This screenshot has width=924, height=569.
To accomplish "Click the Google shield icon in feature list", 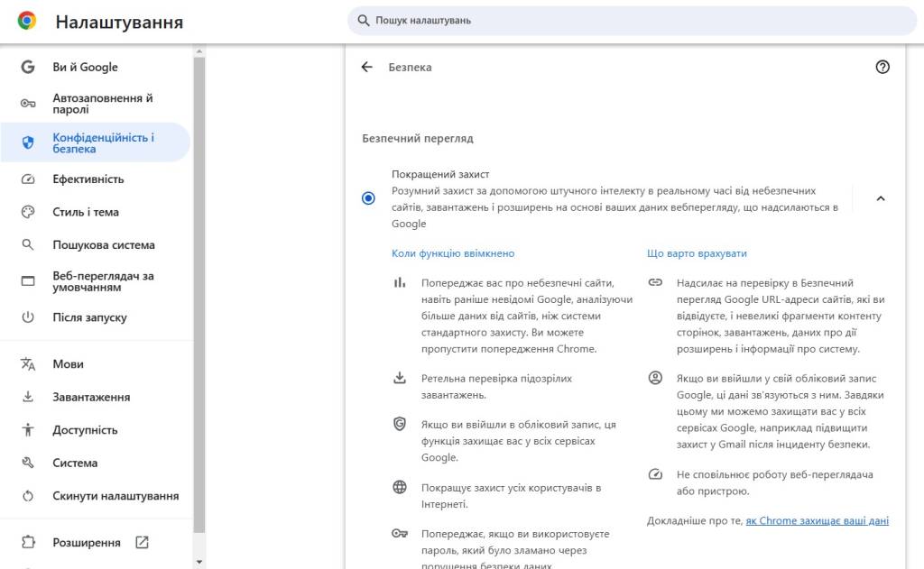I will 400,424.
